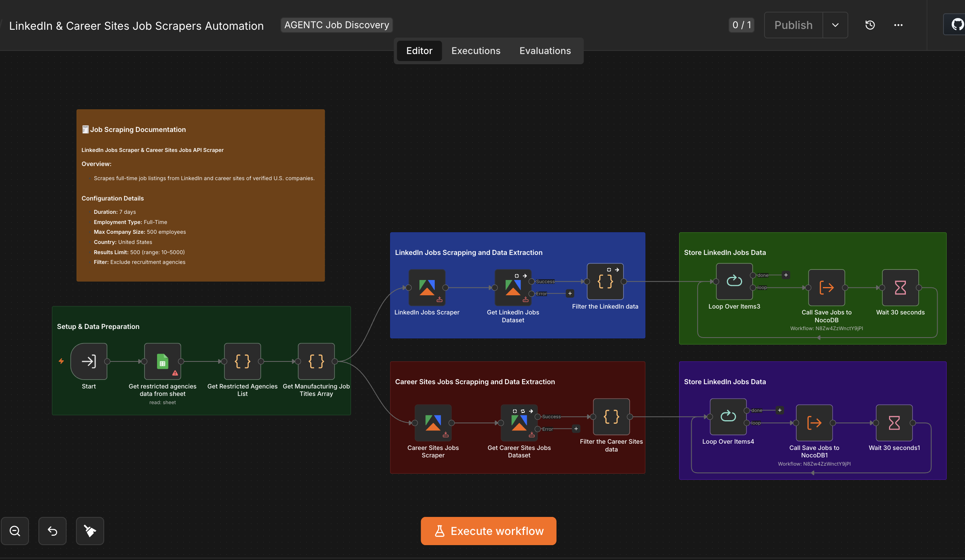Open workflow history clock icon
965x560 pixels.
pyautogui.click(x=870, y=25)
